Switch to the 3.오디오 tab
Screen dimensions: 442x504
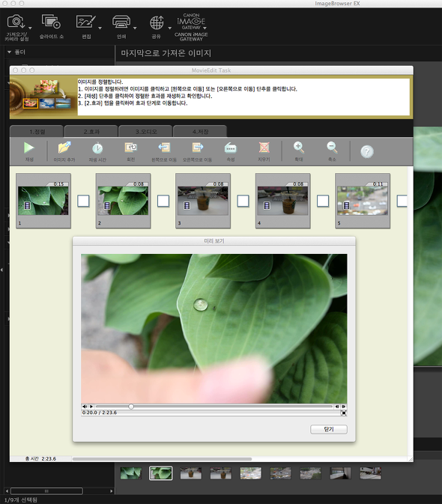(146, 132)
